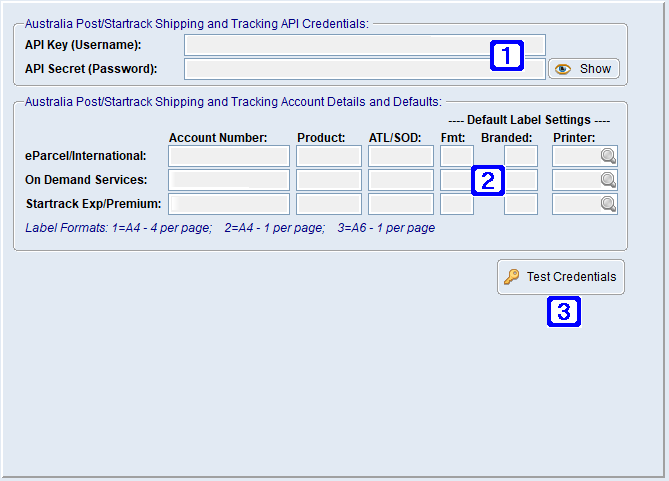Click the 'Default Label Settings' heading
Screen dimensions: 669x481
[529, 120]
